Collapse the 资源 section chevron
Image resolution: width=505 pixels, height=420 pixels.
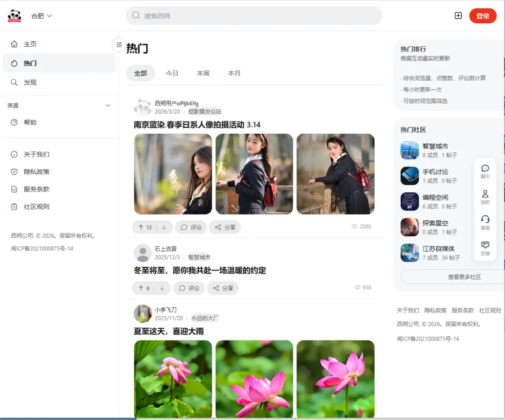(108, 105)
